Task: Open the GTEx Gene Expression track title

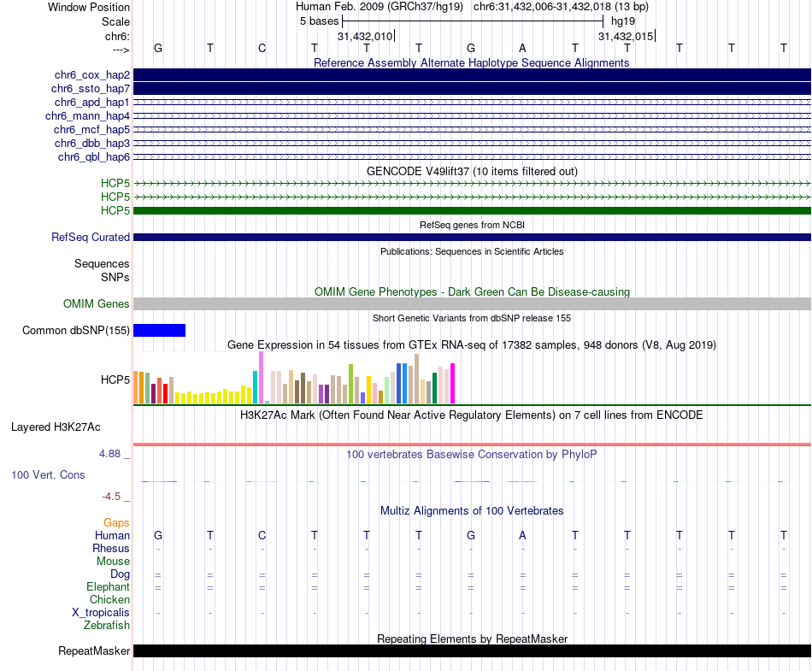Action: pos(472,344)
